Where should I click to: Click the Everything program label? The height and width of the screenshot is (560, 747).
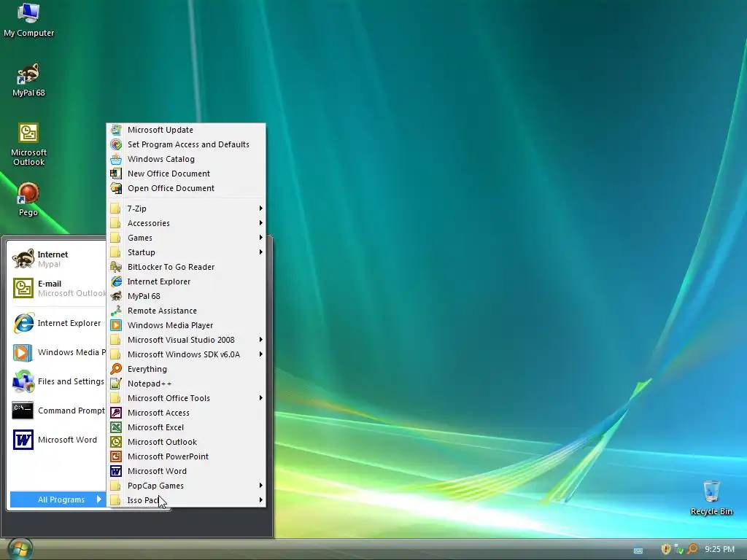147,369
